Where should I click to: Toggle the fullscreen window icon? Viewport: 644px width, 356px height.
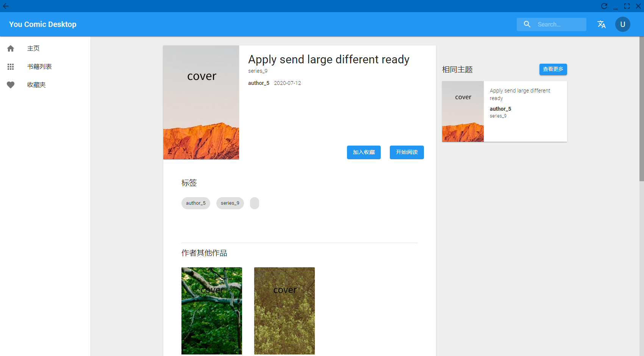(627, 6)
